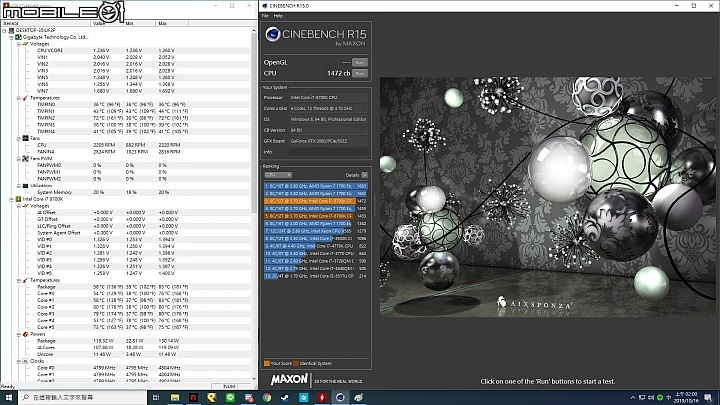Select the orange 1472 ranking entry
Screen dimensions: 720x405
click(x=315, y=201)
